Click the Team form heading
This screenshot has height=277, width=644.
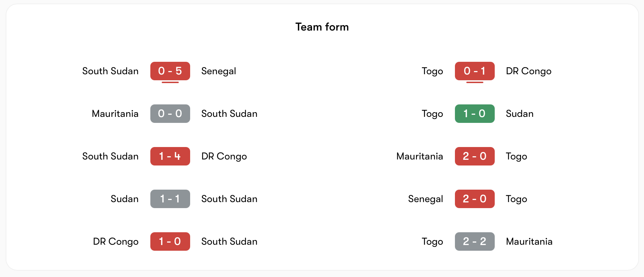[x=322, y=27]
